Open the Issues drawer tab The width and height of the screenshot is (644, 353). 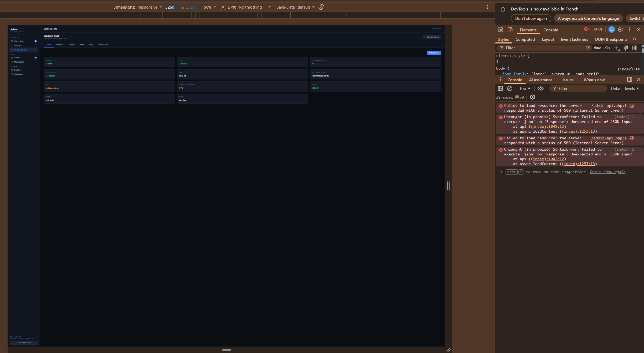568,80
